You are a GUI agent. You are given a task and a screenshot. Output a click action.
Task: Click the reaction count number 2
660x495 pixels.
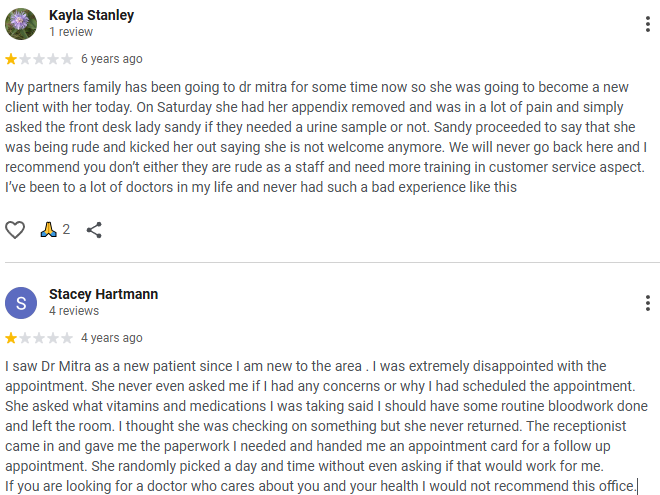[66, 230]
